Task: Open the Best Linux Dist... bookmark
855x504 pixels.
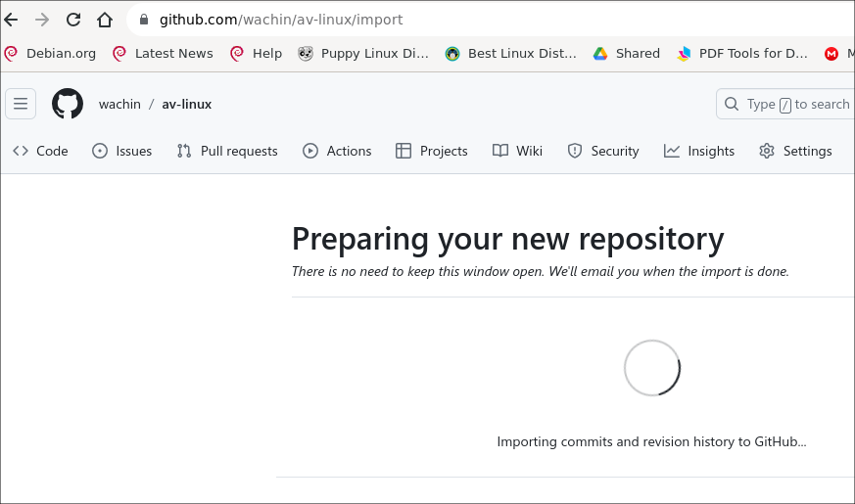Action: [x=511, y=54]
